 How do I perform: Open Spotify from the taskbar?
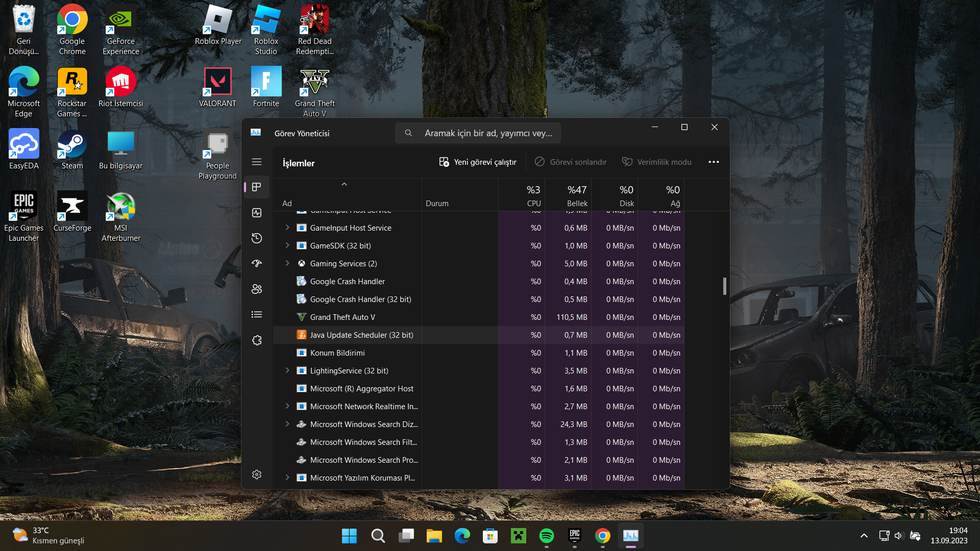[546, 536]
